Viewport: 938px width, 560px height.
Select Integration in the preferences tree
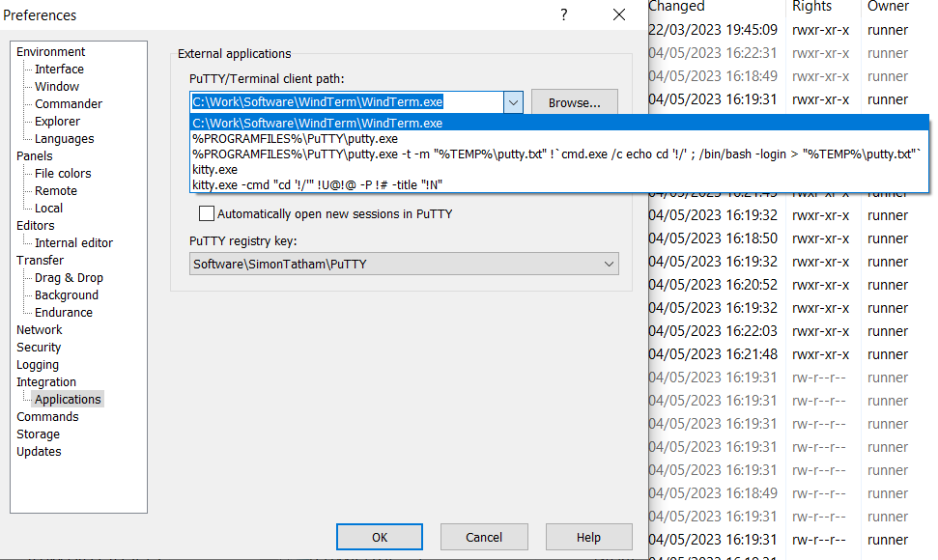click(x=46, y=381)
